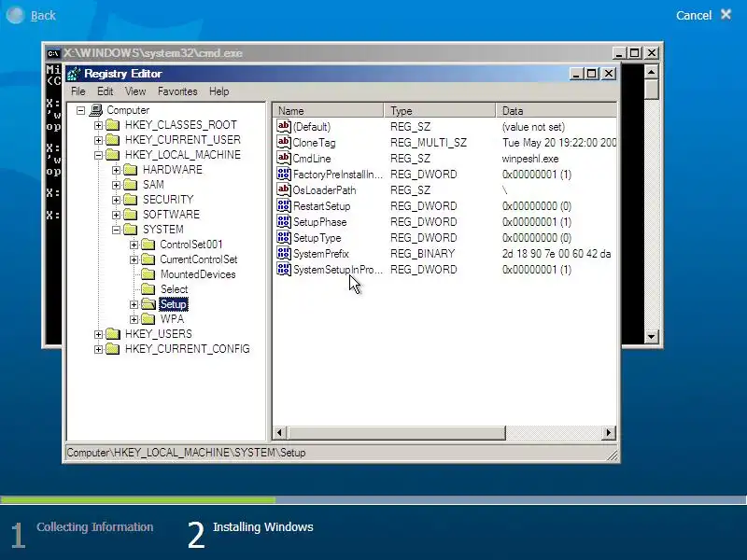Click the cmd window vertical scrollbar thumb
Image resolution: width=747 pixels, height=560 pixels.
point(651,89)
